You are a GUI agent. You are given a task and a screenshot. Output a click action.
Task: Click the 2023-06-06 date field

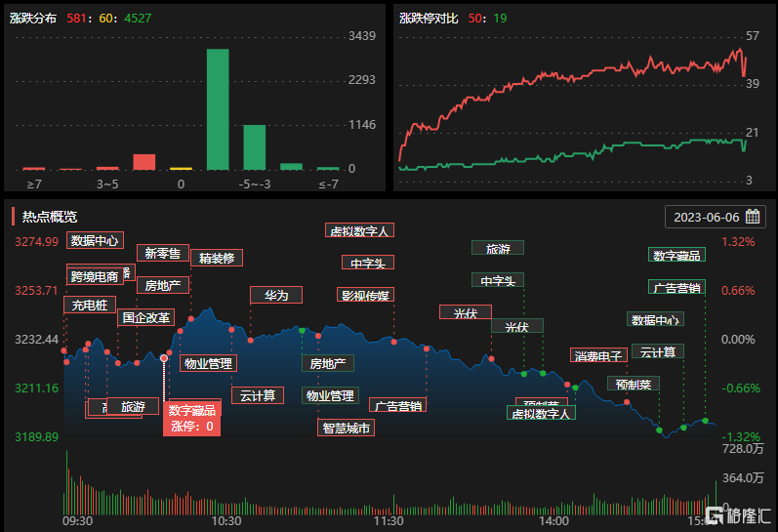[x=716, y=217]
